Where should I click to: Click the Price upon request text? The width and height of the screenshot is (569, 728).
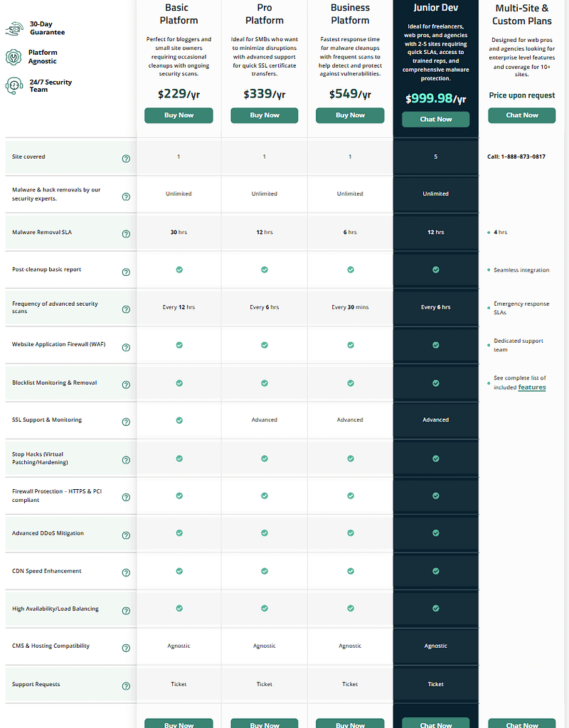coord(521,95)
